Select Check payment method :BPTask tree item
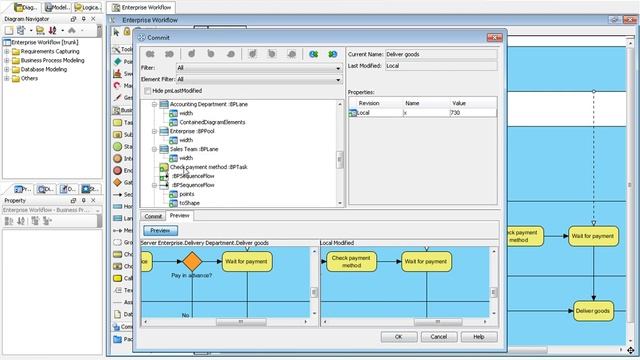Viewport: 640px width, 360px height. [x=208, y=167]
